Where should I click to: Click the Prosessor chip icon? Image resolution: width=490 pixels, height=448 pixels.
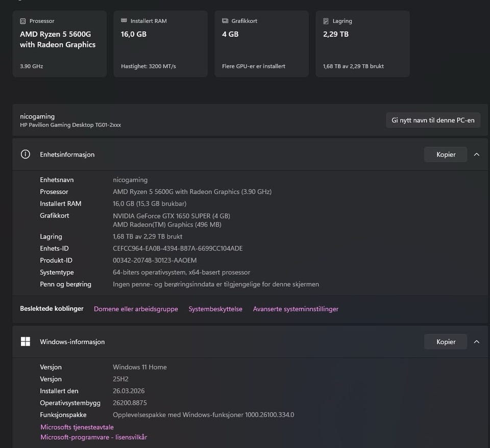coord(23,21)
